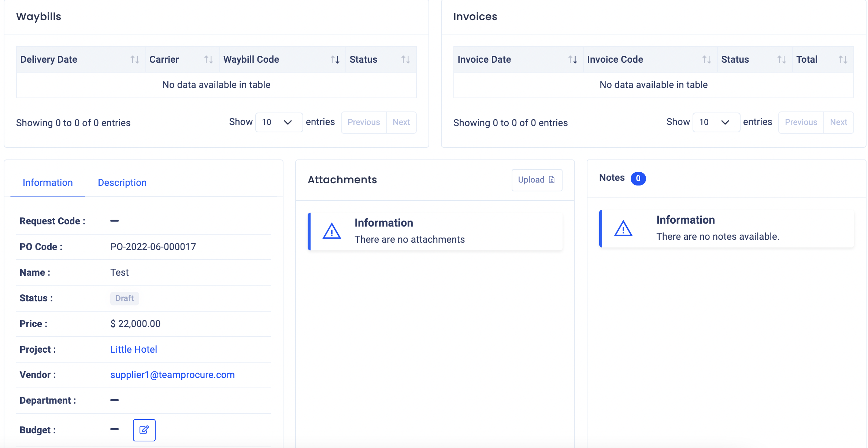Sort by Waybill Code arrows
The width and height of the screenshot is (868, 448).
click(335, 59)
